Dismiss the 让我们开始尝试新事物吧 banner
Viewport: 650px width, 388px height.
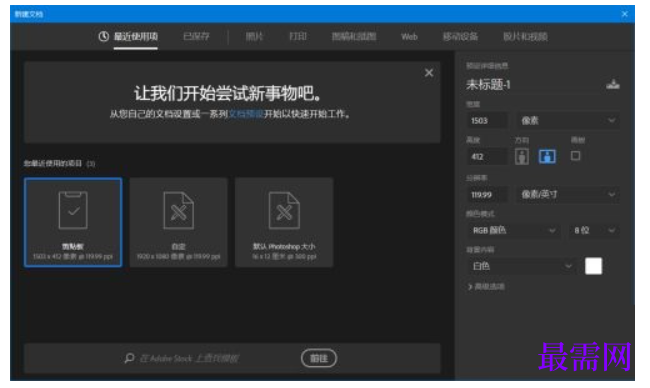tap(429, 73)
